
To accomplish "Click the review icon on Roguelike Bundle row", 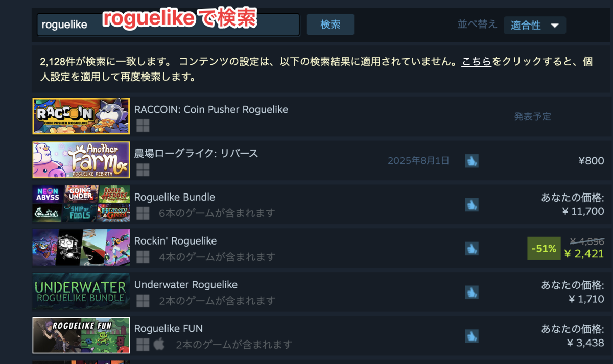I will pyautogui.click(x=471, y=205).
